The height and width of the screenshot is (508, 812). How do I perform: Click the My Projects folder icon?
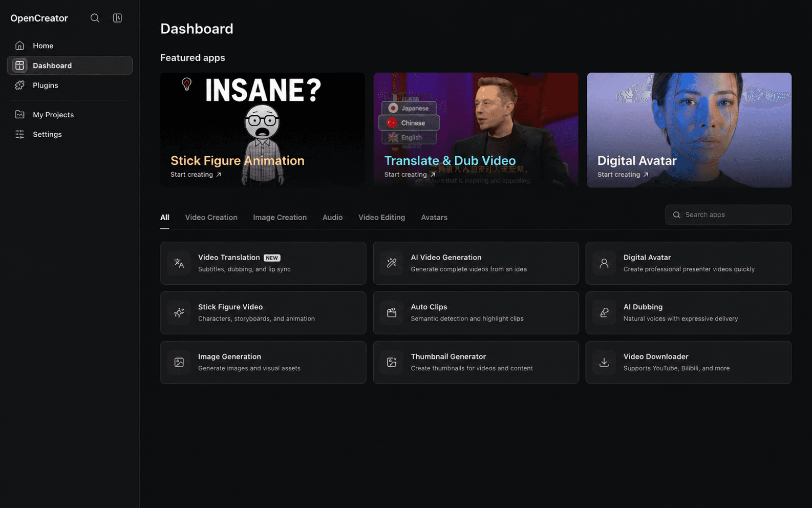(20, 115)
